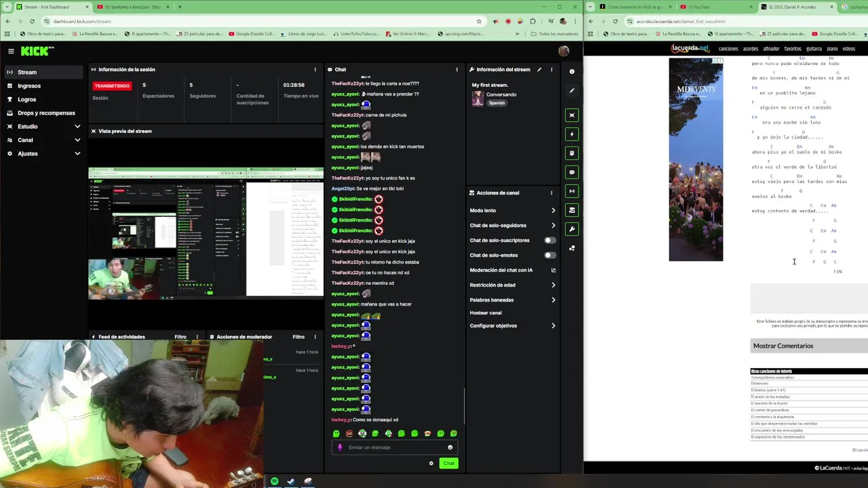The width and height of the screenshot is (868, 488).
Task: Open El cantor de penumbras song link
Action: pyautogui.click(x=770, y=410)
